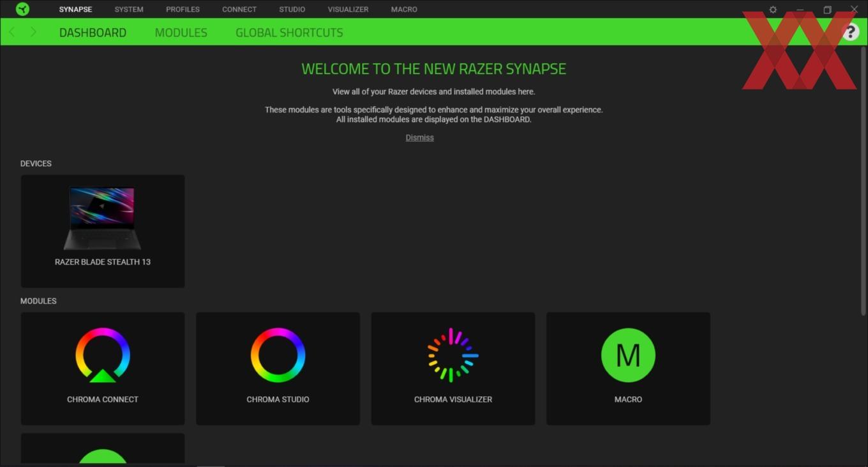Open the Profiles tab
868x467 pixels.
pyautogui.click(x=183, y=10)
